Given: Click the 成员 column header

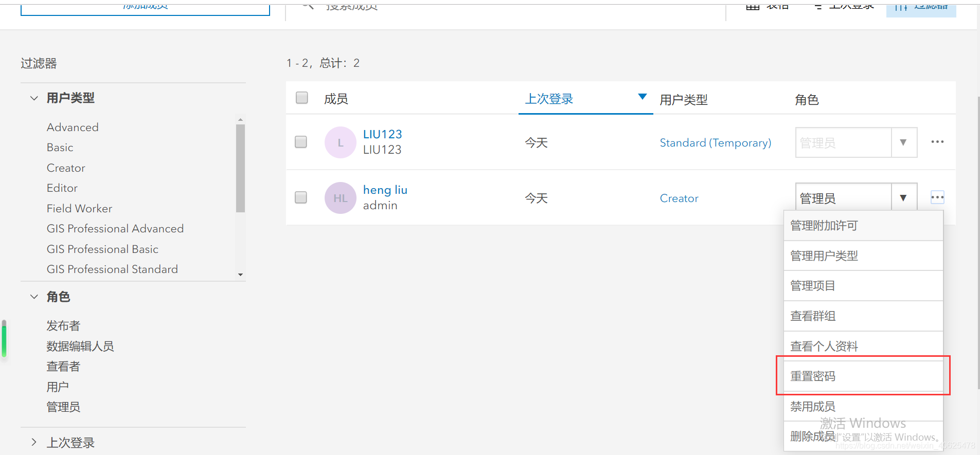Looking at the screenshot, I should coord(336,99).
